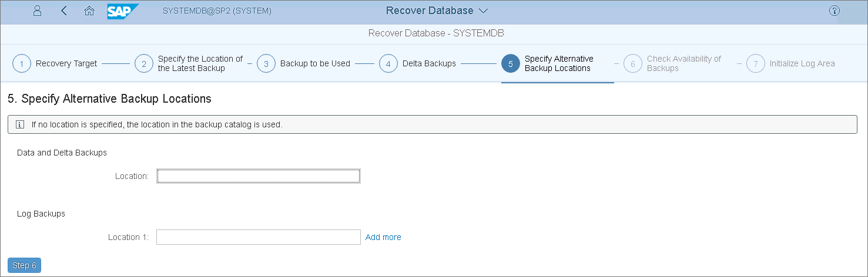Viewport: 868px width, 277px height.
Task: Open the home page icon
Action: tap(89, 11)
